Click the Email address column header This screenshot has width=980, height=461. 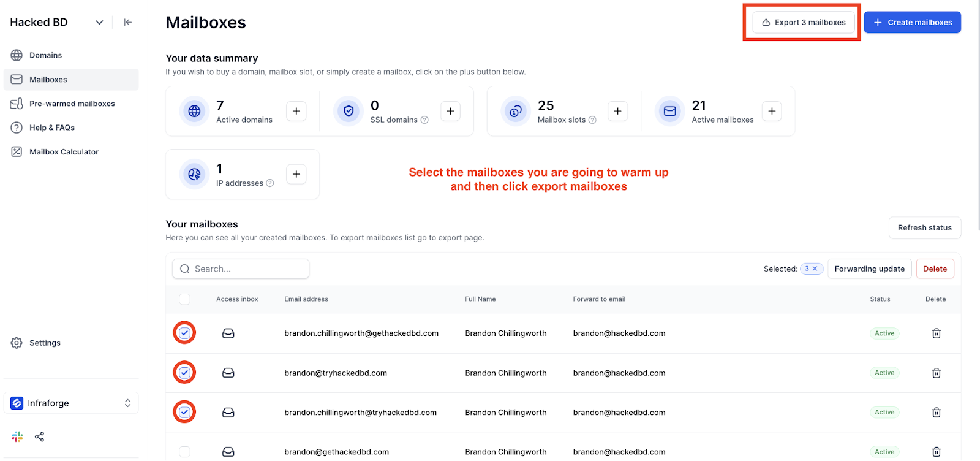point(306,299)
